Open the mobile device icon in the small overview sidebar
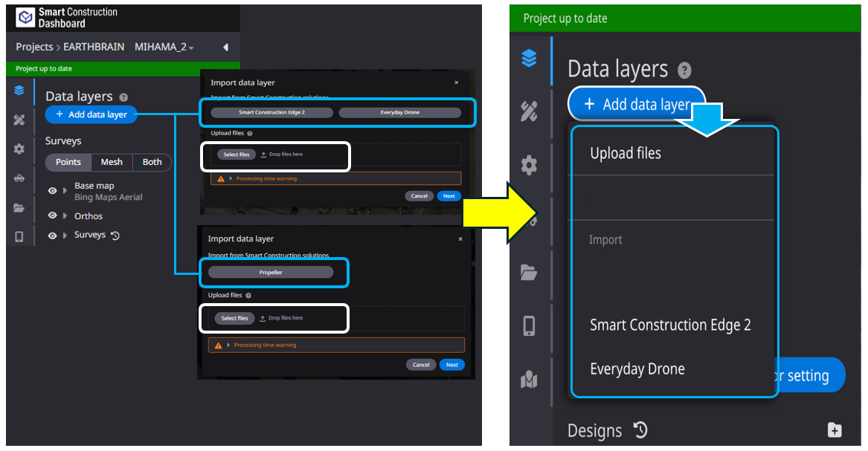The width and height of the screenshot is (868, 451). (19, 237)
